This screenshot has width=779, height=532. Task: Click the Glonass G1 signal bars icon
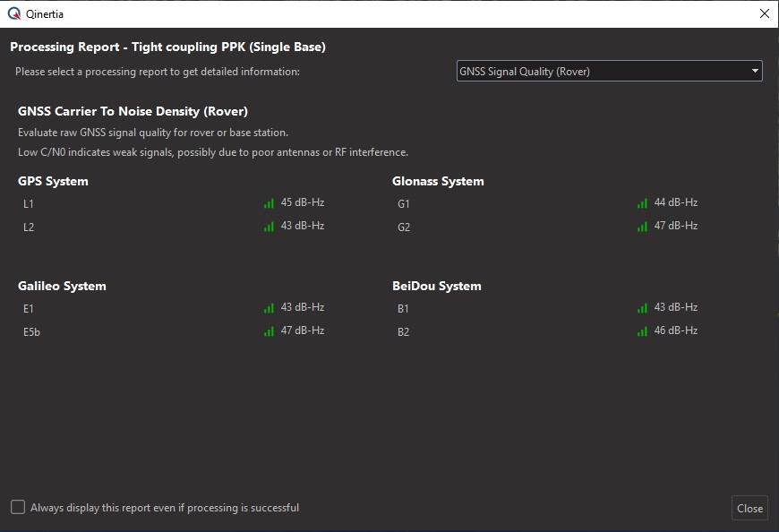click(x=642, y=203)
